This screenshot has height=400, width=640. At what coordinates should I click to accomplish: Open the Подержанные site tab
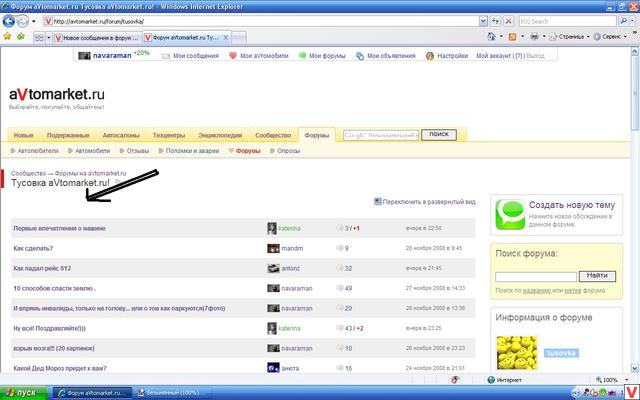[68, 135]
